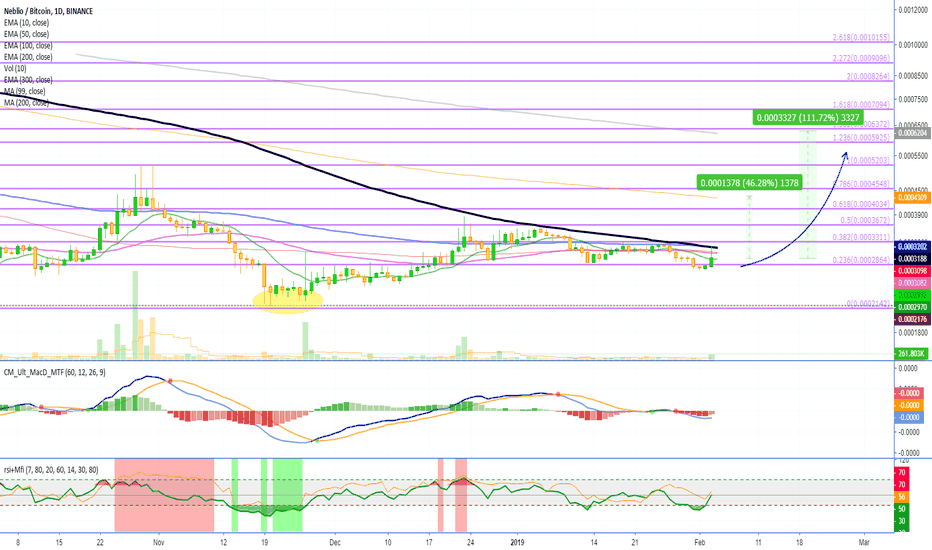
Task: Click the 8 date on the time axis
Action: pos(18,542)
